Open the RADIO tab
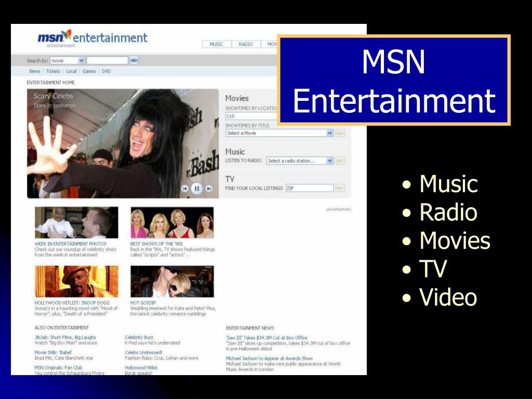Image resolution: width=532 pixels, height=399 pixels. pyautogui.click(x=246, y=44)
